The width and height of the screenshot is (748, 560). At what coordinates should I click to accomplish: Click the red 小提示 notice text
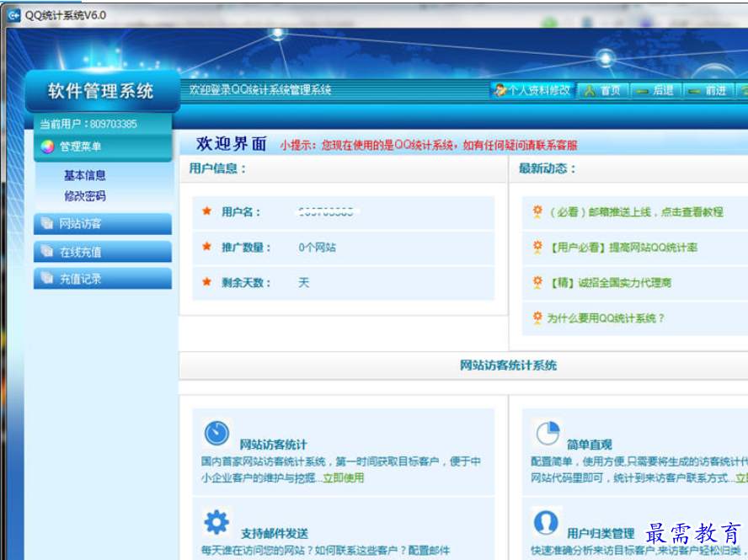pyautogui.click(x=429, y=145)
